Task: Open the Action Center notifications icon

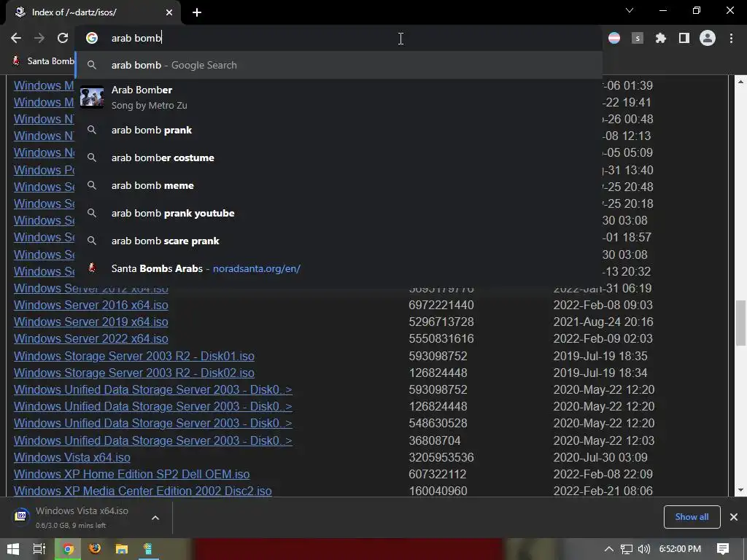Action: click(x=723, y=549)
